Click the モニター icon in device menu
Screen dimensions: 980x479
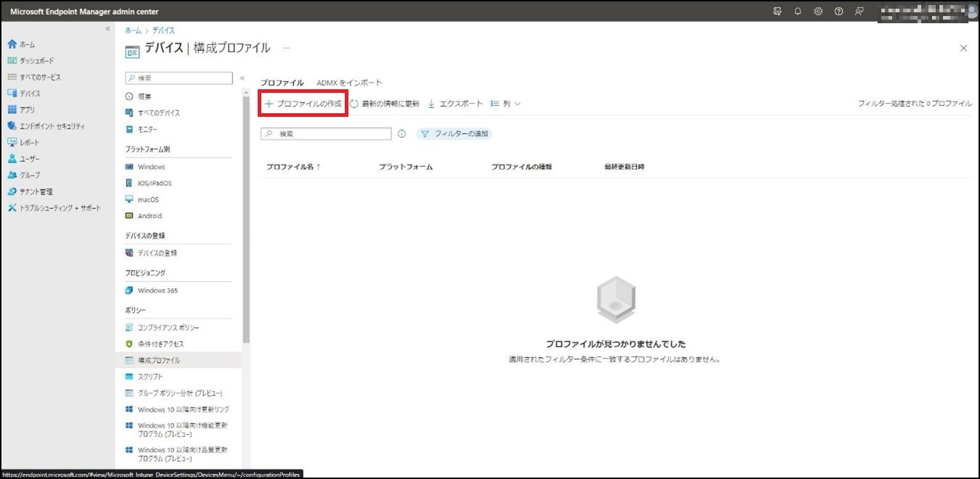[x=129, y=129]
